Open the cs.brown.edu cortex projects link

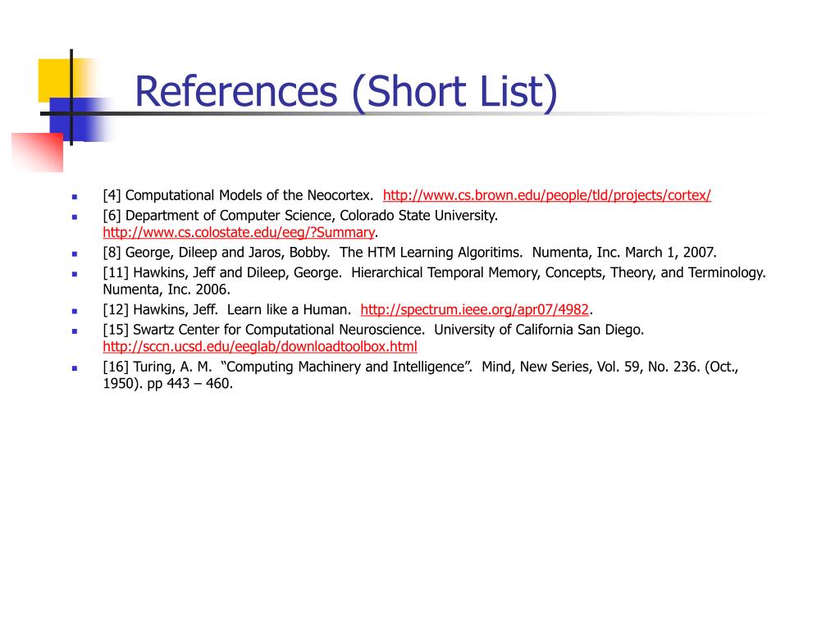(547, 195)
